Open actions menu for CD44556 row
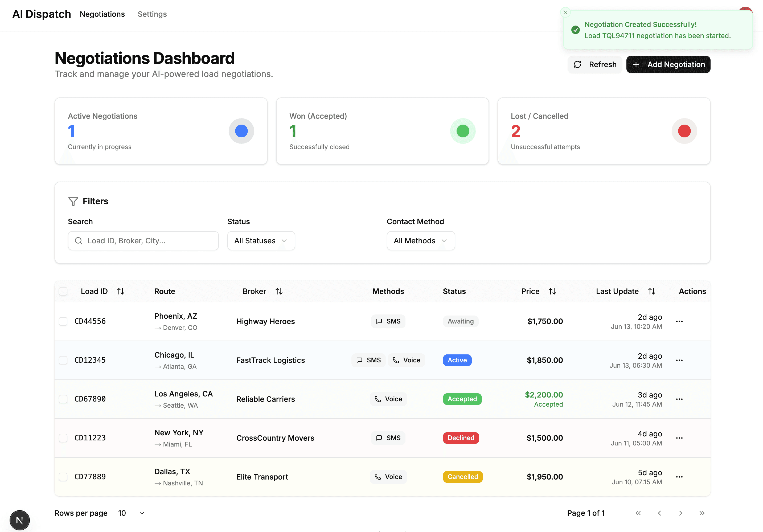 pos(679,321)
